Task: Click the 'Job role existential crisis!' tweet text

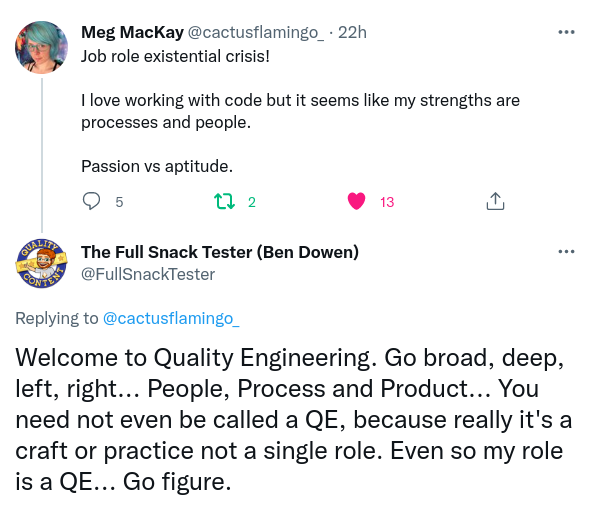Action: [175, 56]
